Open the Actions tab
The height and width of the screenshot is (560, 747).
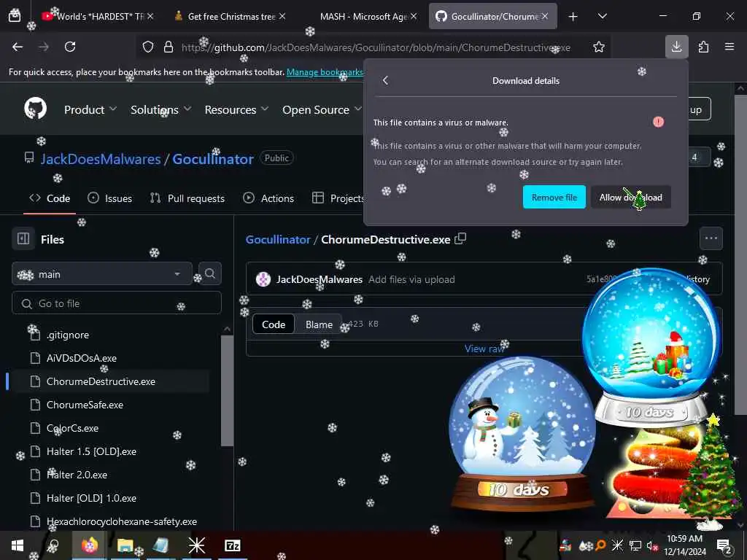click(268, 198)
